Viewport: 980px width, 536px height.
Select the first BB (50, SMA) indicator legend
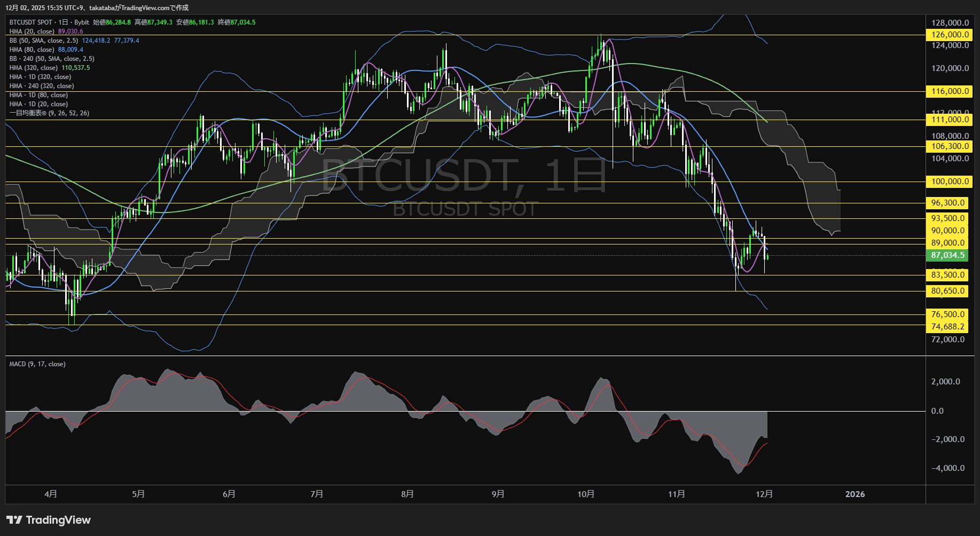click(x=44, y=41)
